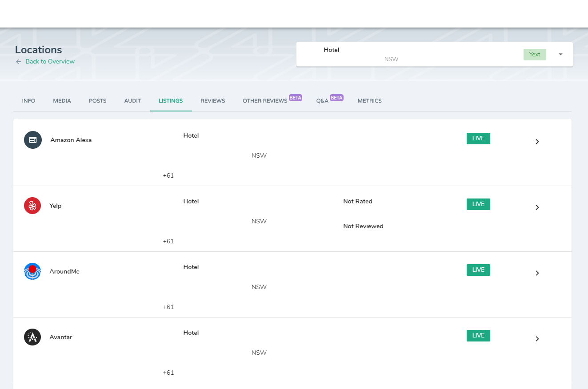Click Hotel text in Yelp row
Viewport: 588px width, 389px height.
point(191,201)
